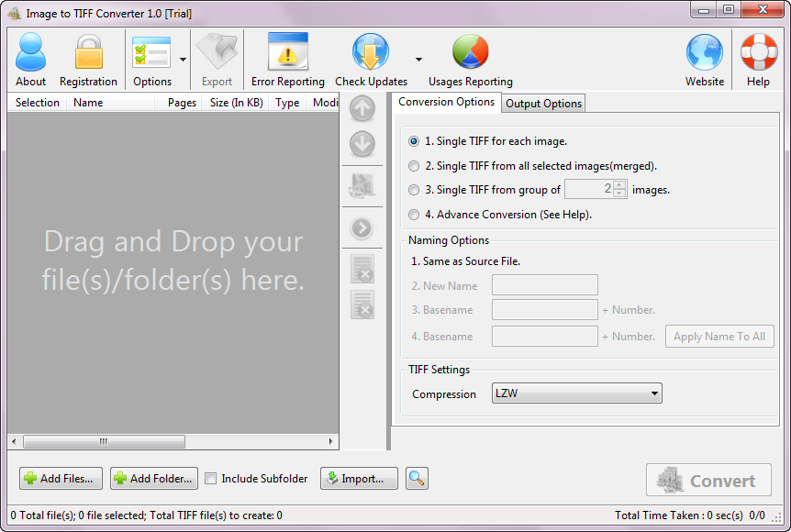
Task: Click the horizontal scrollbar thumb
Action: [104, 441]
